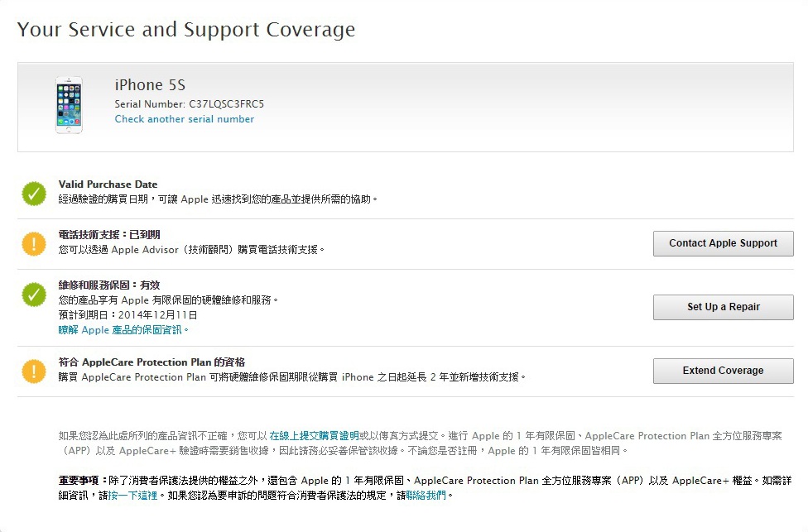Click the 維修和服務保固：有效 heading
Screen dimensions: 808x532
(109, 285)
